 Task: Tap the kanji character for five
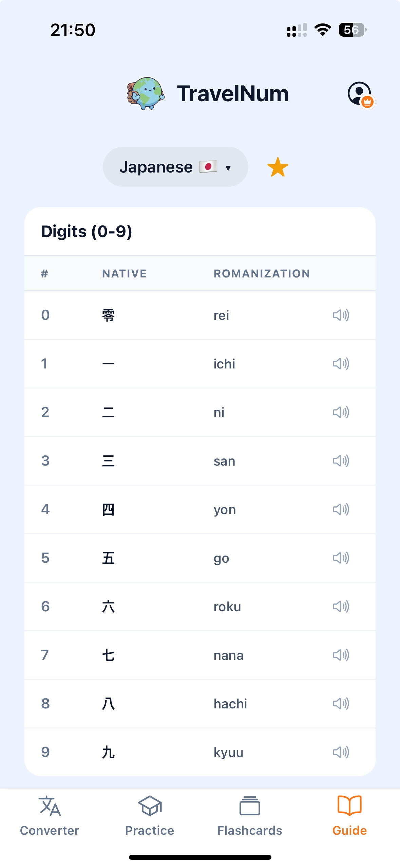pos(108,558)
